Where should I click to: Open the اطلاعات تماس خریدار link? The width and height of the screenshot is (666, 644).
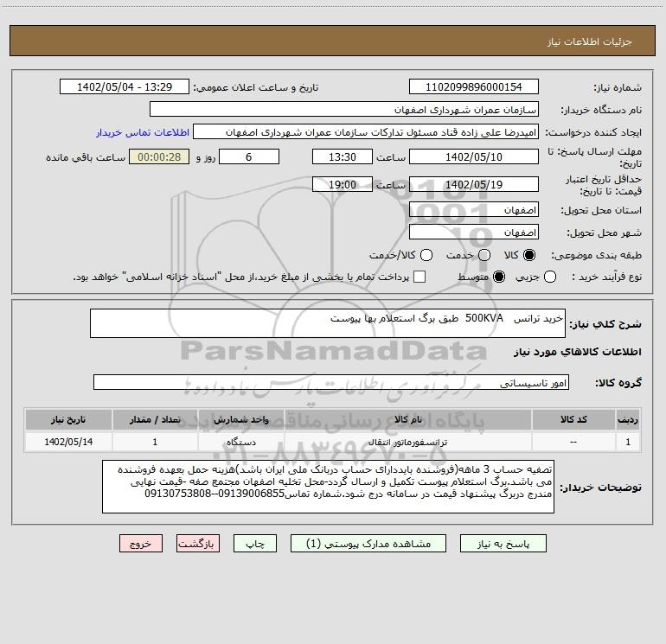point(143,132)
